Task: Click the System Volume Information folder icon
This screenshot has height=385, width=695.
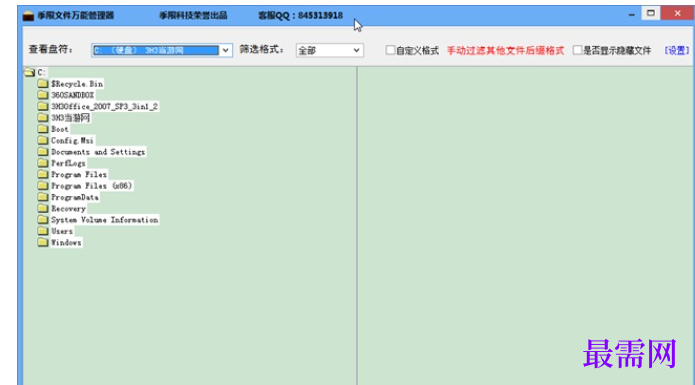Action: [x=43, y=220]
